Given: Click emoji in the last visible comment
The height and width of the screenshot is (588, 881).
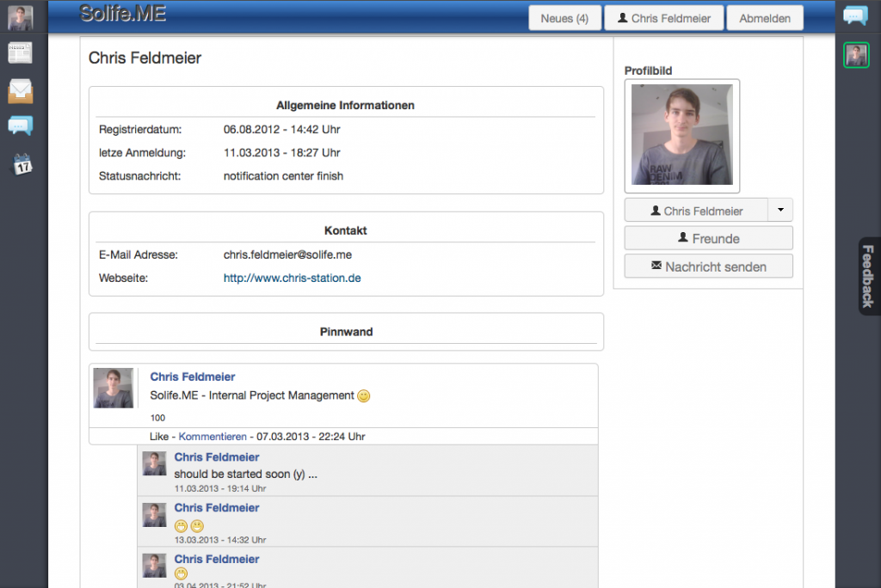Looking at the screenshot, I should click(x=181, y=573).
